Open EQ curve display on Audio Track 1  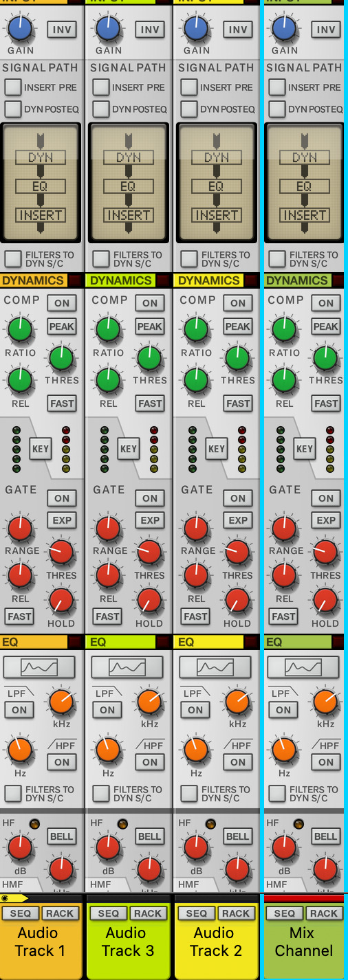pyautogui.click(x=39, y=667)
